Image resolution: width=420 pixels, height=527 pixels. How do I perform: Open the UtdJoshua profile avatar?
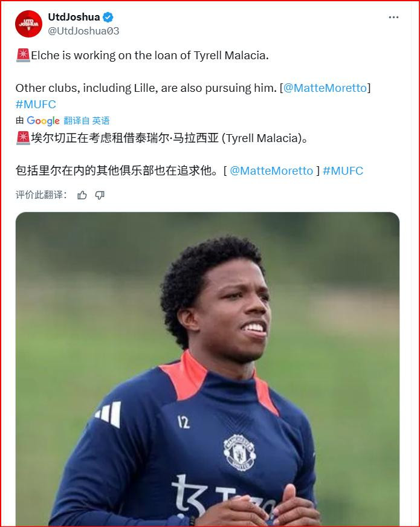[x=28, y=24]
